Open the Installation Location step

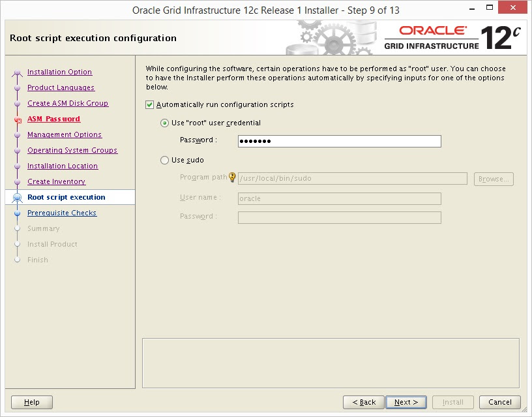click(x=63, y=166)
